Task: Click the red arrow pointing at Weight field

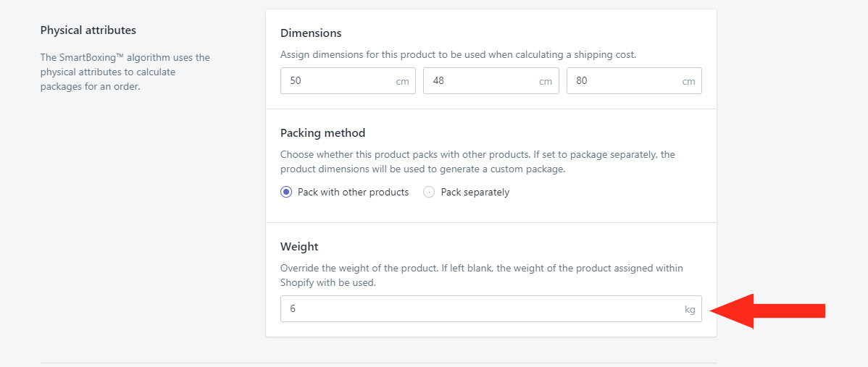Action: click(767, 311)
